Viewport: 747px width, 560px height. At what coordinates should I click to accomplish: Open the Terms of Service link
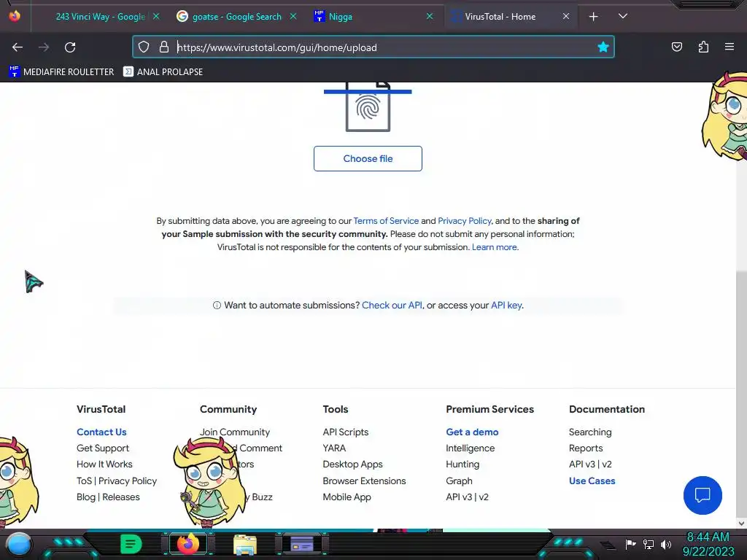[x=386, y=221]
